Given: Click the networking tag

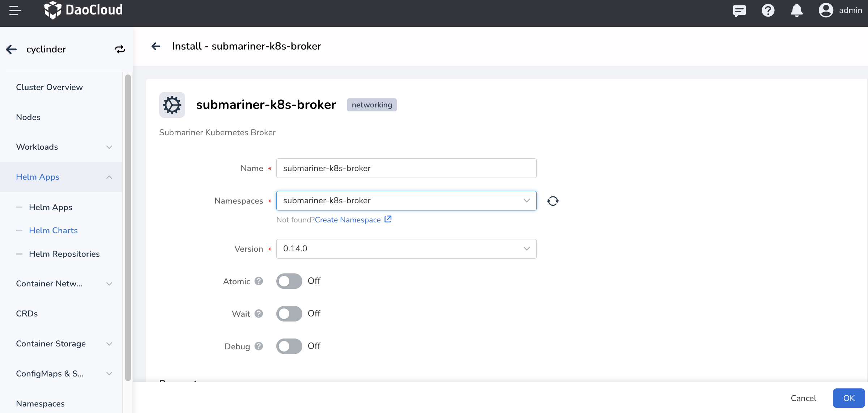Looking at the screenshot, I should (372, 105).
